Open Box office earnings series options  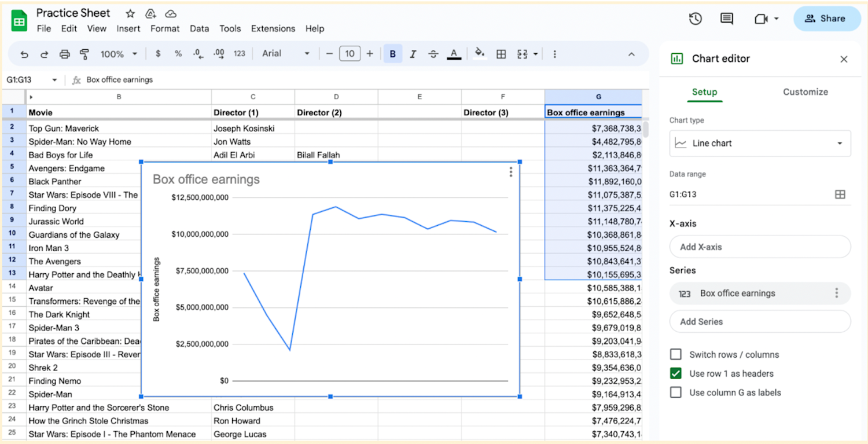(x=836, y=293)
